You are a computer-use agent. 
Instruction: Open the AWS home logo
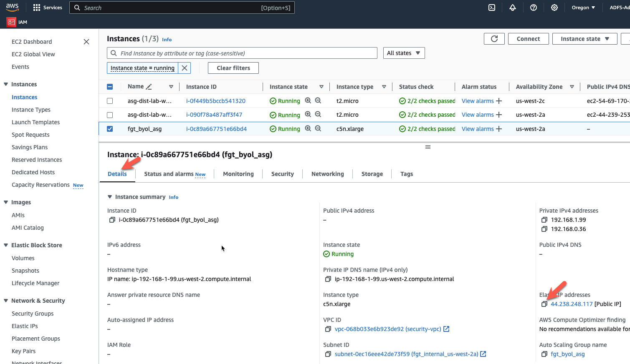12,7
